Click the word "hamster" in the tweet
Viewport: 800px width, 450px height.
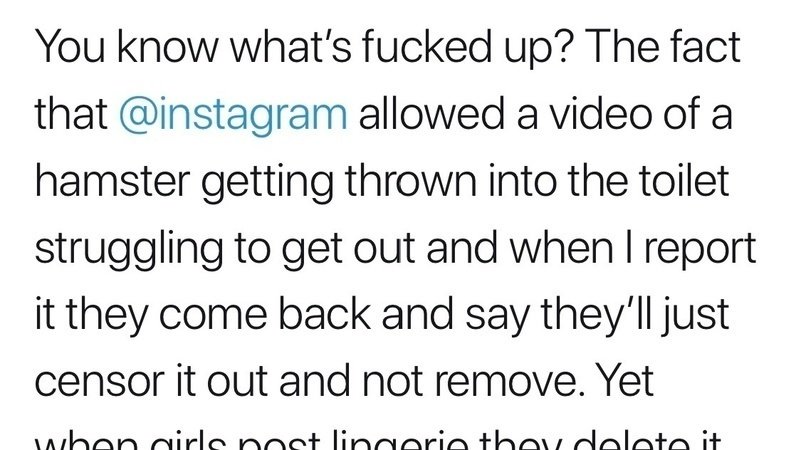pos(112,182)
